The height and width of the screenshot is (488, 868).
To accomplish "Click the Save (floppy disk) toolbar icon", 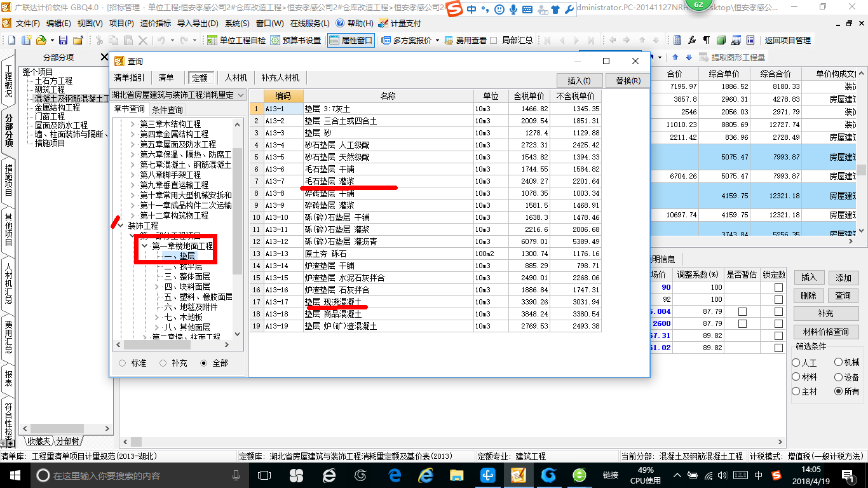I will (x=63, y=40).
